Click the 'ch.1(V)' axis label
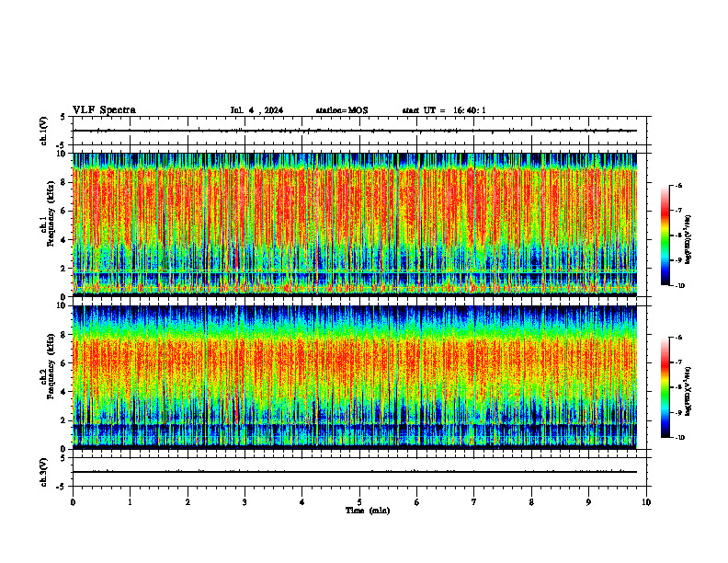Image resolution: width=728 pixels, height=563 pixels. [43, 131]
